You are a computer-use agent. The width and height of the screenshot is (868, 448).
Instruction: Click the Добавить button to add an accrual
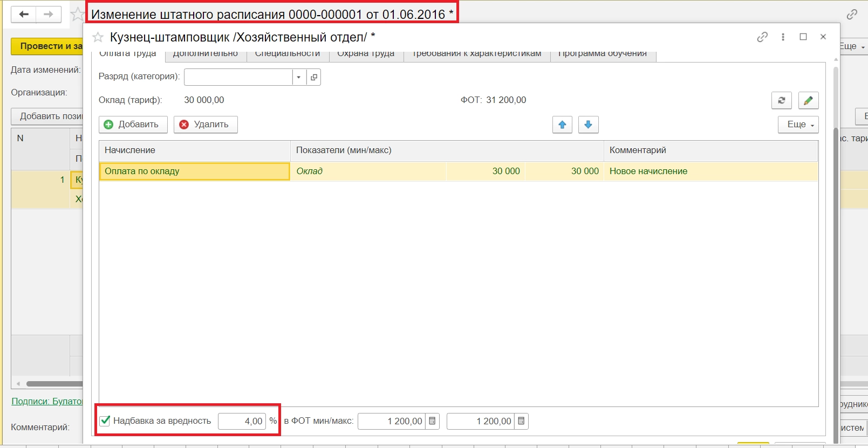click(x=133, y=125)
